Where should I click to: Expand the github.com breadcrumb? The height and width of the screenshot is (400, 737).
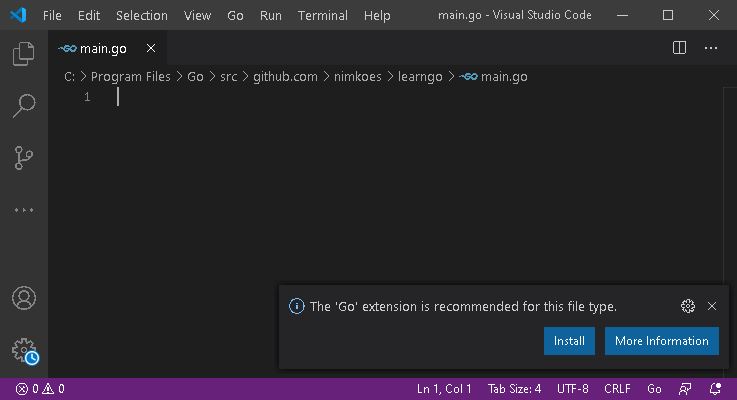pyautogui.click(x=285, y=77)
